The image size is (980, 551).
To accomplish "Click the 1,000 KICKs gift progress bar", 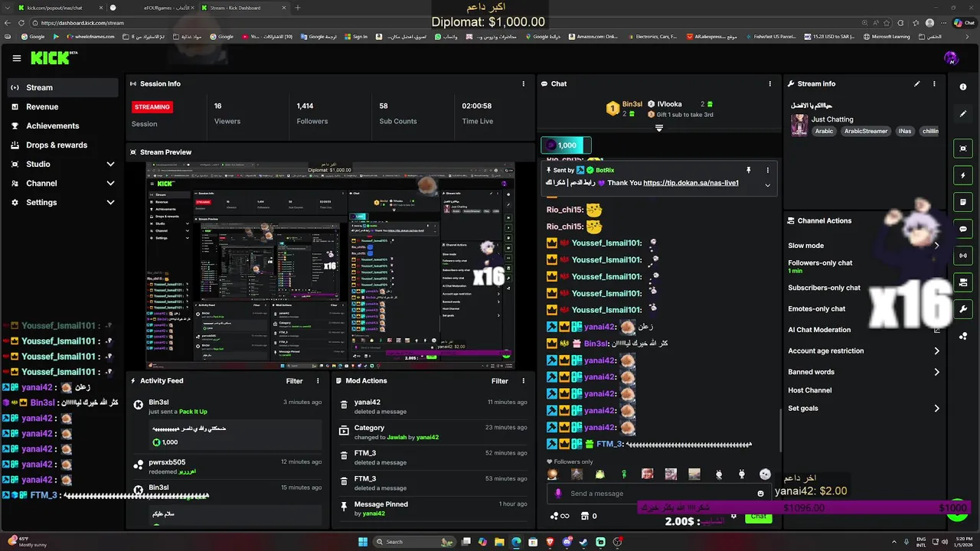I will [566, 145].
